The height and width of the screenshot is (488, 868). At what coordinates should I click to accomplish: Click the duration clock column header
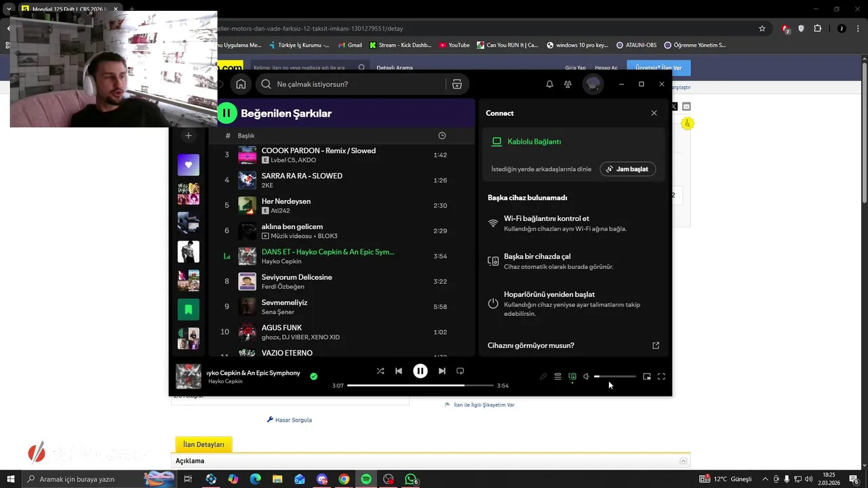(x=442, y=136)
